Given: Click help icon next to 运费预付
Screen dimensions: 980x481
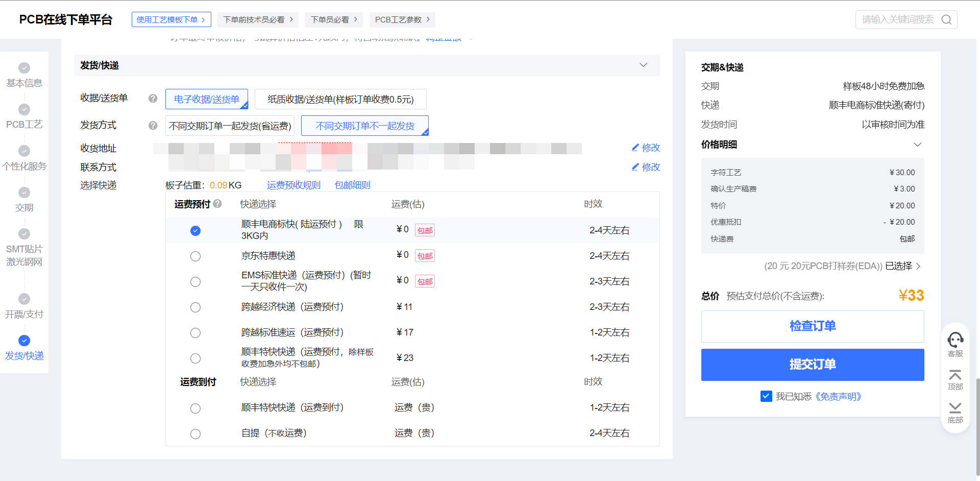Looking at the screenshot, I should pyautogui.click(x=217, y=204).
